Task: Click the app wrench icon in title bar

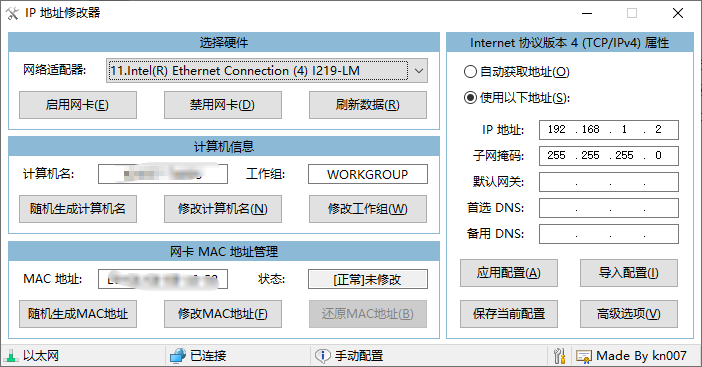Action: pyautogui.click(x=13, y=13)
